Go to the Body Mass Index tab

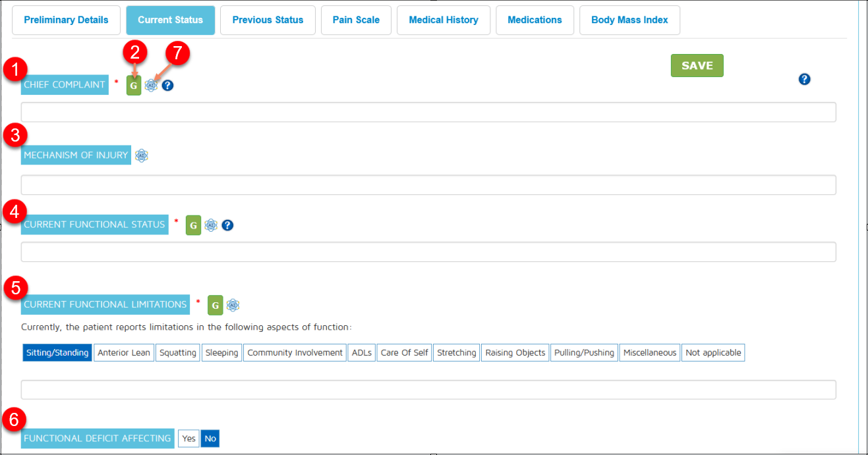629,20
